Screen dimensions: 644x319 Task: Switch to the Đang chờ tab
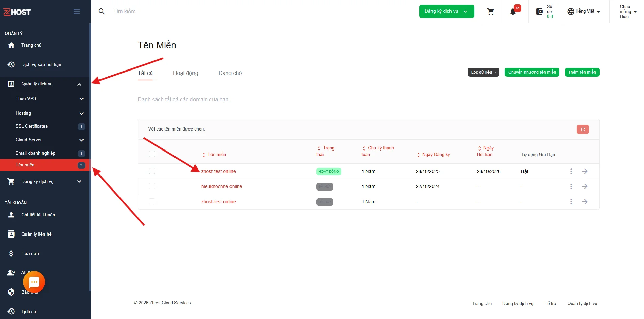point(231,73)
